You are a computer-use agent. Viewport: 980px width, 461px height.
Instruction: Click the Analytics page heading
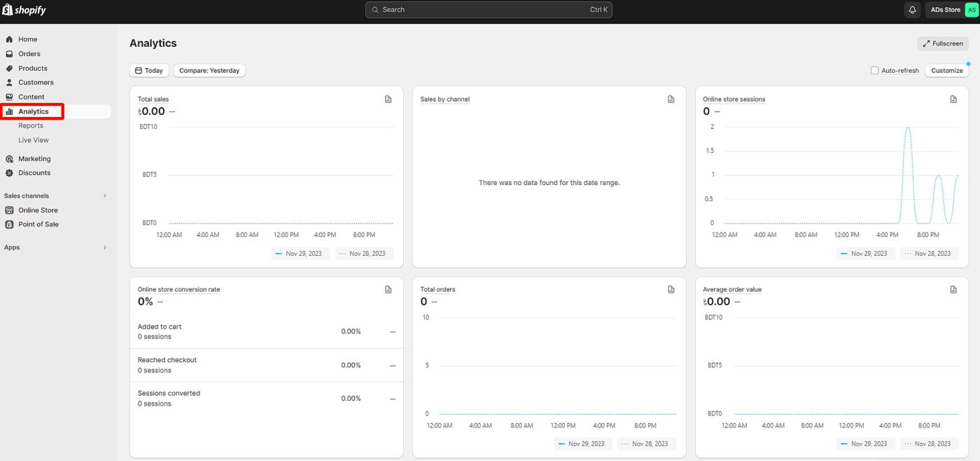pyautogui.click(x=153, y=43)
